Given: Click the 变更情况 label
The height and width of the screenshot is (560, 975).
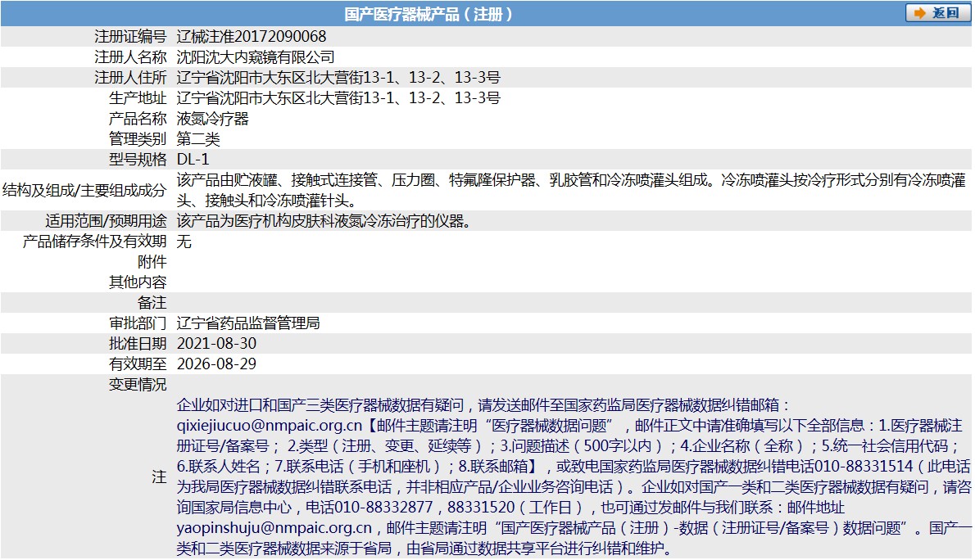Looking at the screenshot, I should click(138, 385).
